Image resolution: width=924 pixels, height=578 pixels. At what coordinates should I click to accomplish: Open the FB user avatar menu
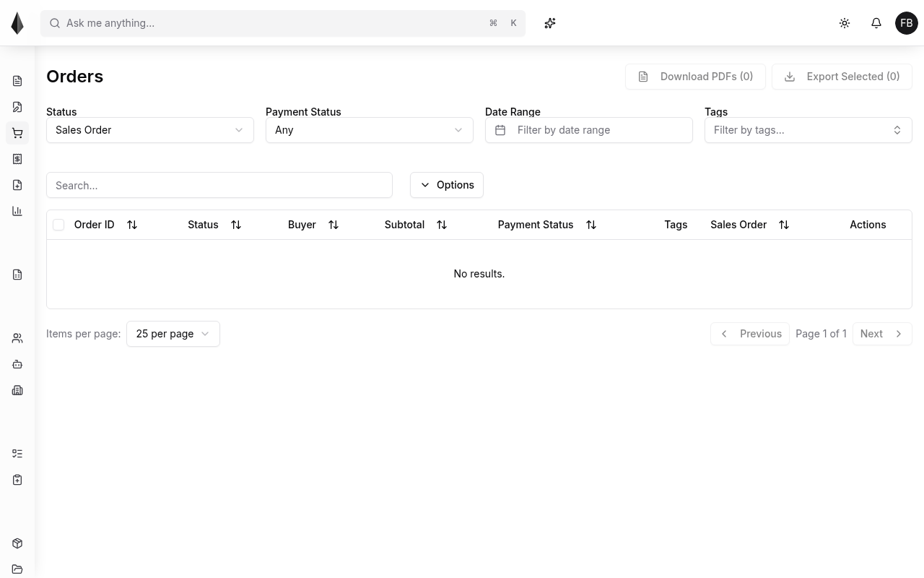(x=907, y=23)
